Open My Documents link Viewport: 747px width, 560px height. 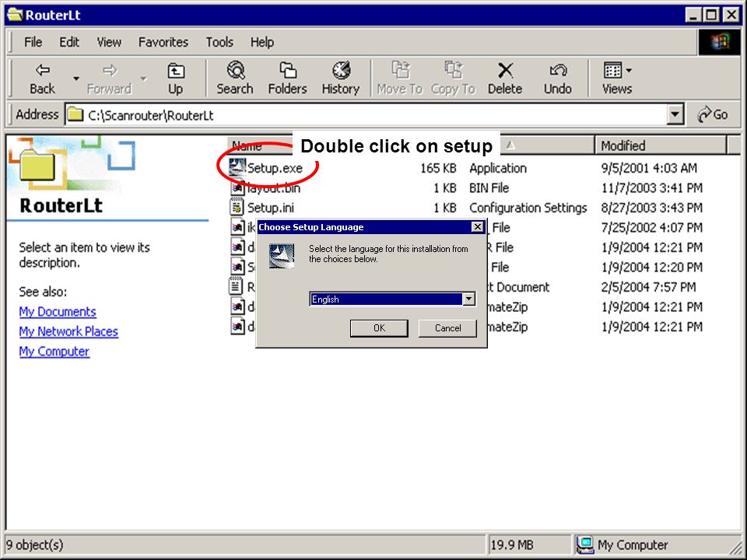(x=58, y=311)
